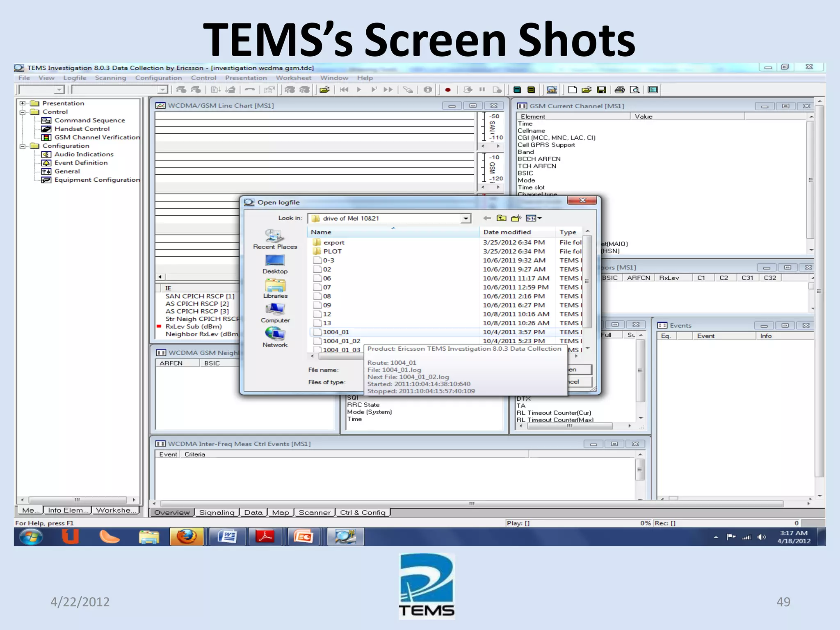This screenshot has height=630, width=840.
Task: Open Word from the taskbar
Action: click(227, 537)
